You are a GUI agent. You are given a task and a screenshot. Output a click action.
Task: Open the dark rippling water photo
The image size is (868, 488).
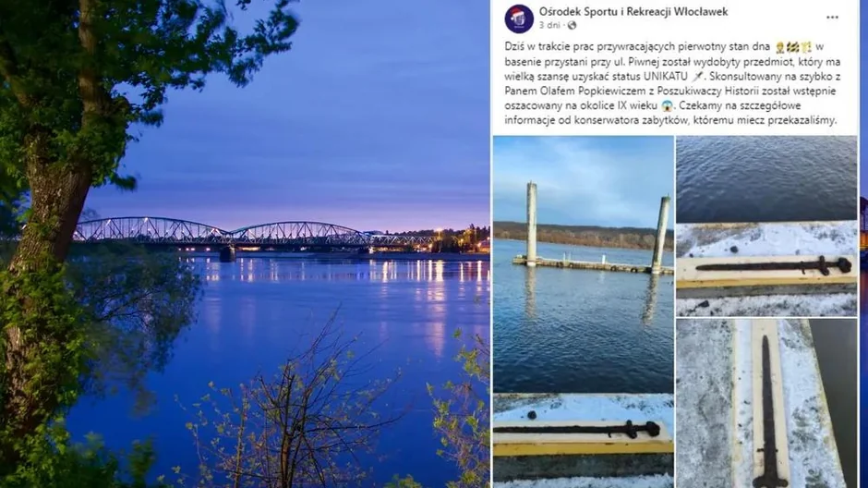tap(766, 179)
